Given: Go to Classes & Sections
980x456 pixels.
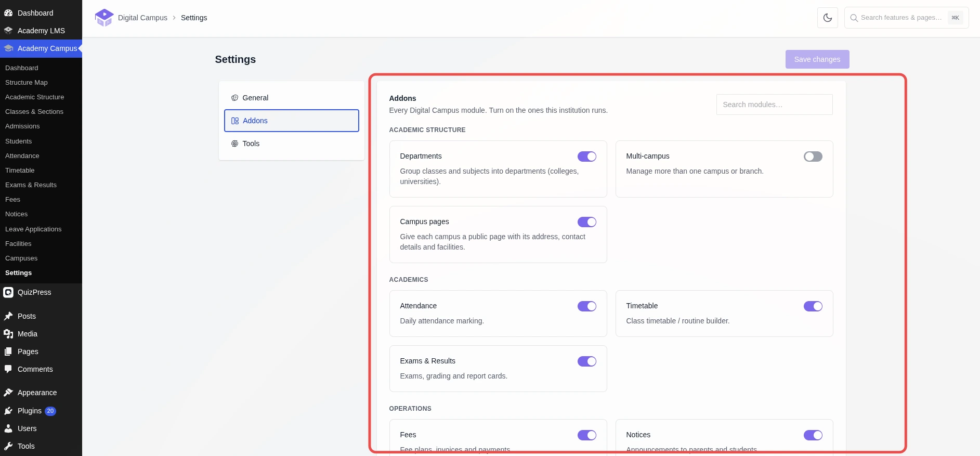Looking at the screenshot, I should click(34, 112).
